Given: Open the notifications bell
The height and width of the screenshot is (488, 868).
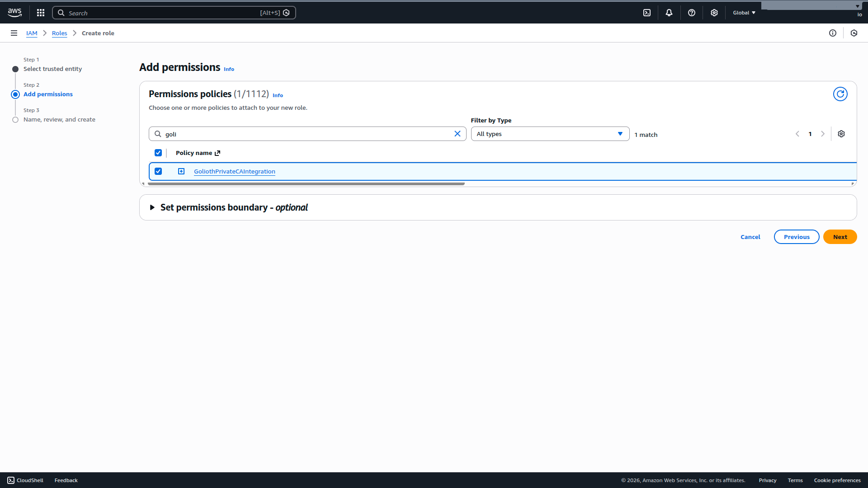Looking at the screenshot, I should (669, 13).
